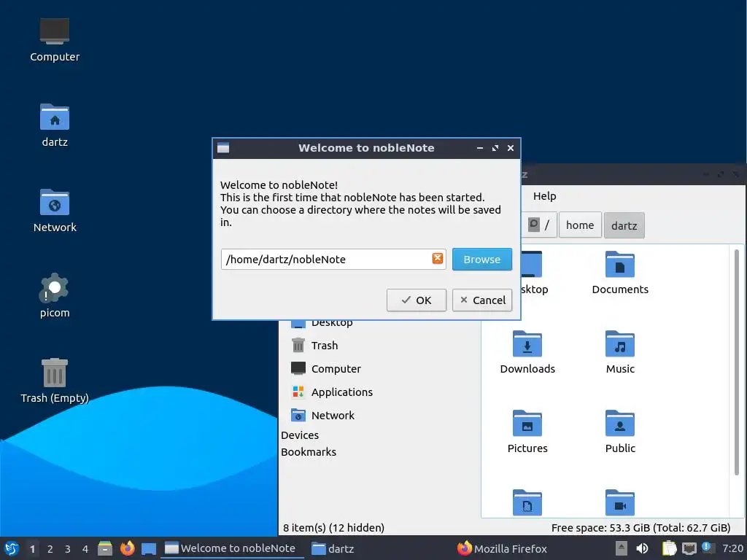Image resolution: width=747 pixels, height=560 pixels.
Task: Open Help menu in file manager
Action: click(544, 196)
